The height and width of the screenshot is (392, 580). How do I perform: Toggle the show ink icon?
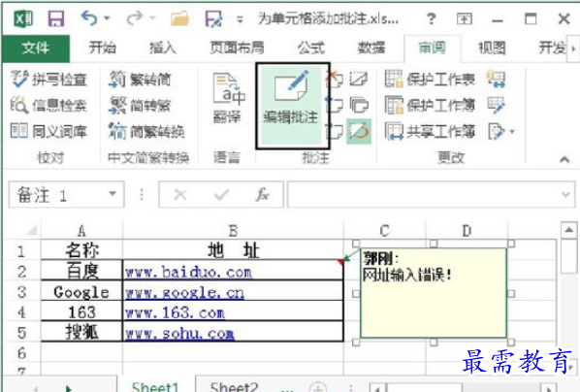tap(359, 131)
